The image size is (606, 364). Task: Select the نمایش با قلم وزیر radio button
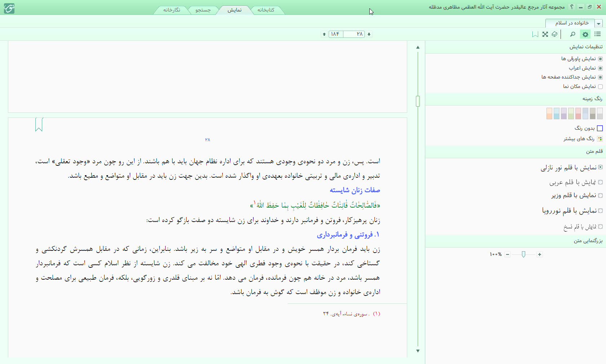(x=600, y=196)
